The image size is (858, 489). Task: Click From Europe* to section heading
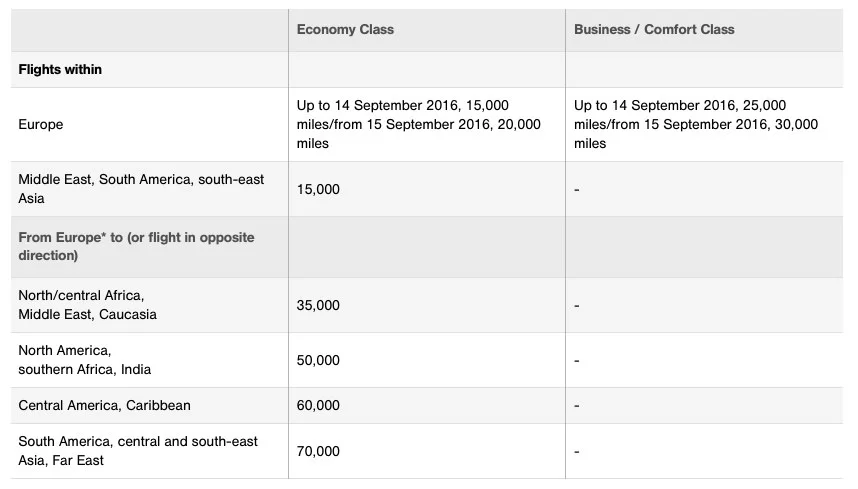(x=136, y=246)
